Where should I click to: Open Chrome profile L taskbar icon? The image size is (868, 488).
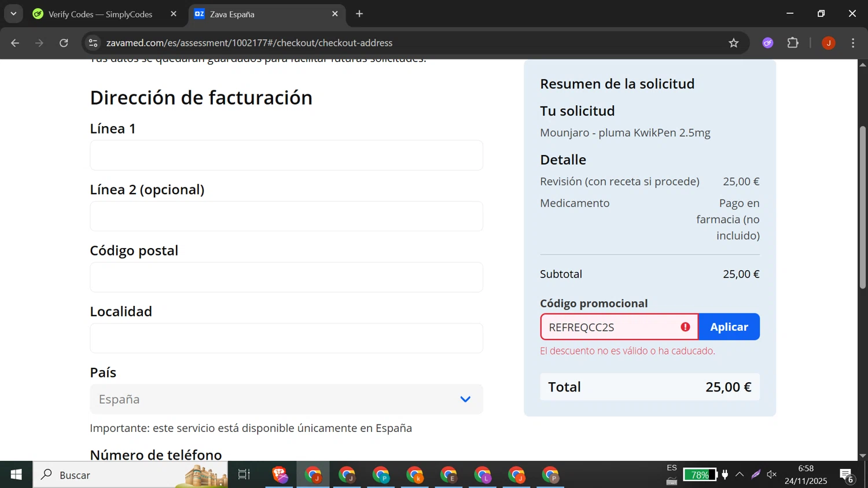[x=483, y=475]
